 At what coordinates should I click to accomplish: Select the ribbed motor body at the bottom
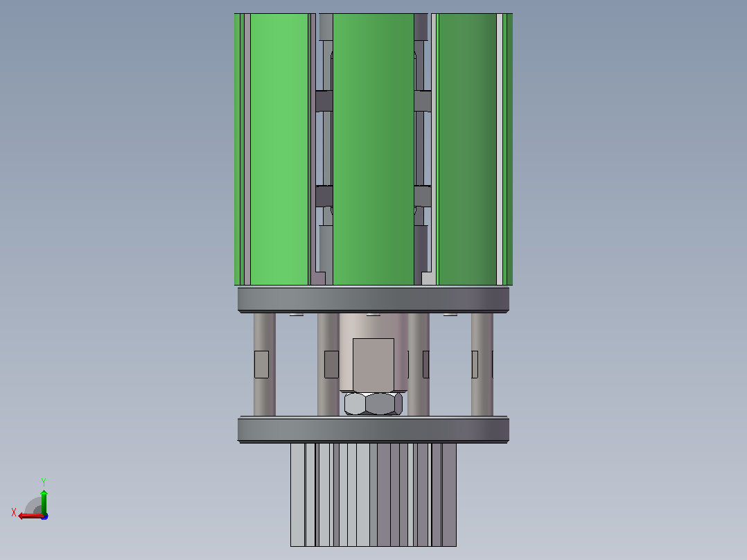[x=373, y=495]
